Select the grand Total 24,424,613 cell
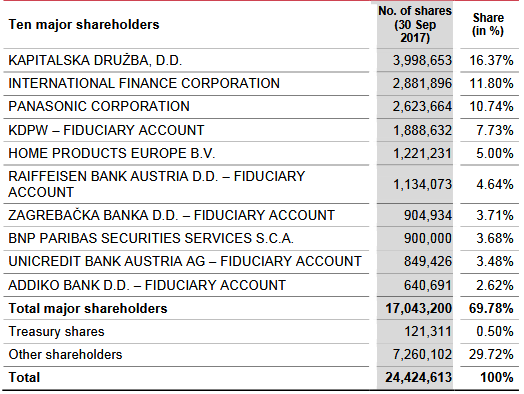 tap(418, 377)
